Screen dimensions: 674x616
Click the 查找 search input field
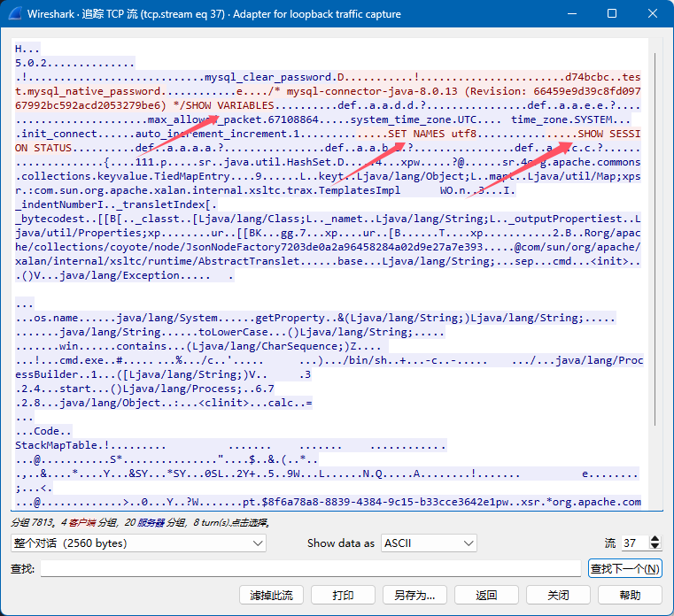pos(310,568)
